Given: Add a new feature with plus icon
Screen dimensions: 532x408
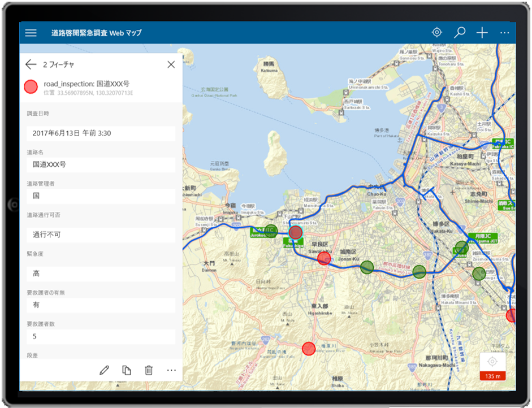Looking at the screenshot, I should pyautogui.click(x=482, y=32).
